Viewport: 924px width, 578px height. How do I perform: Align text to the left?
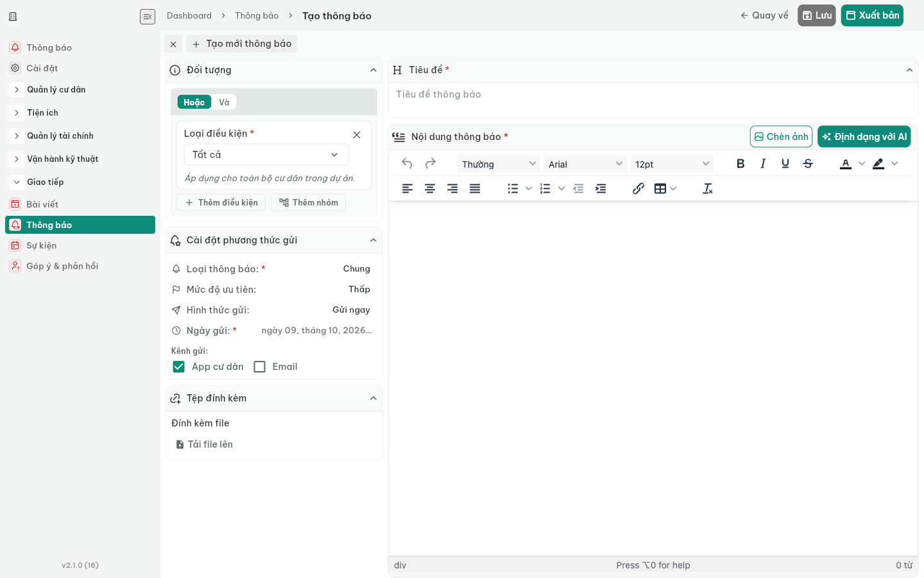pos(407,188)
